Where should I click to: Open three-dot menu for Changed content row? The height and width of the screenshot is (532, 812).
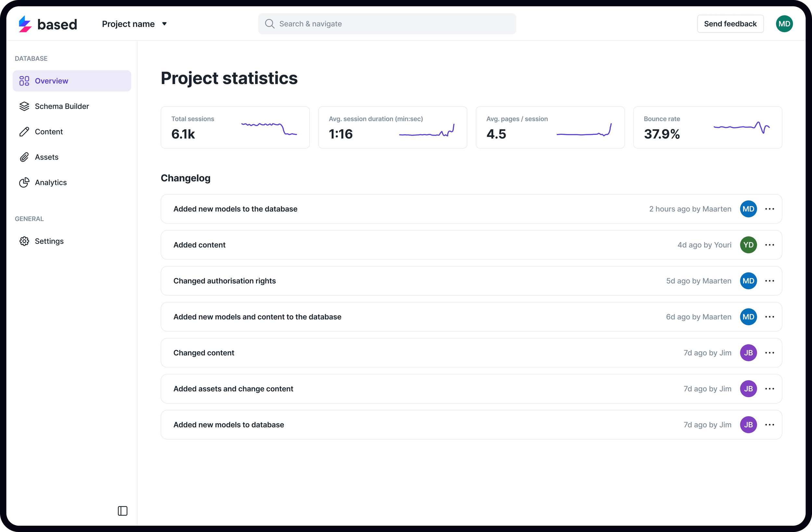[769, 353]
